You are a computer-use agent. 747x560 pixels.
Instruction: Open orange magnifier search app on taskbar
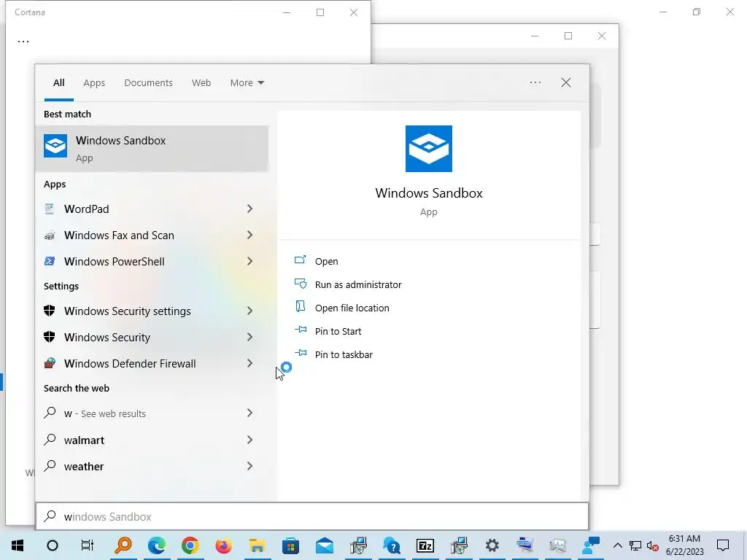(x=123, y=545)
